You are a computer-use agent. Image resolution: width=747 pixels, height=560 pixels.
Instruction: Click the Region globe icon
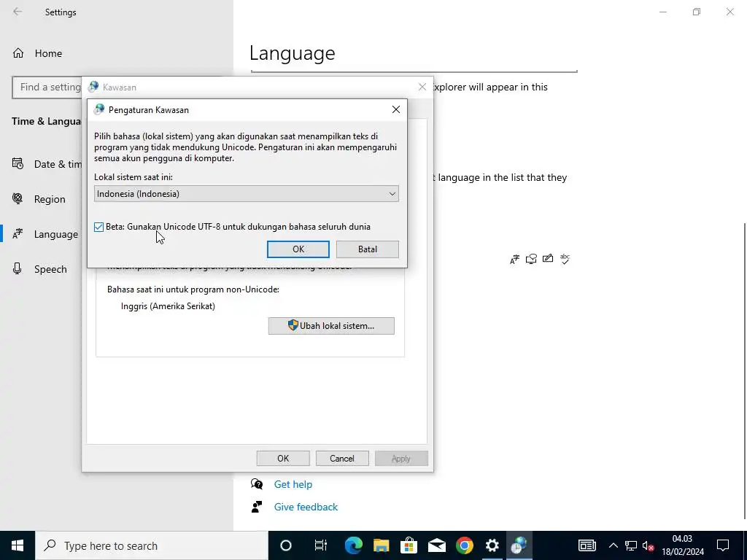coord(18,198)
